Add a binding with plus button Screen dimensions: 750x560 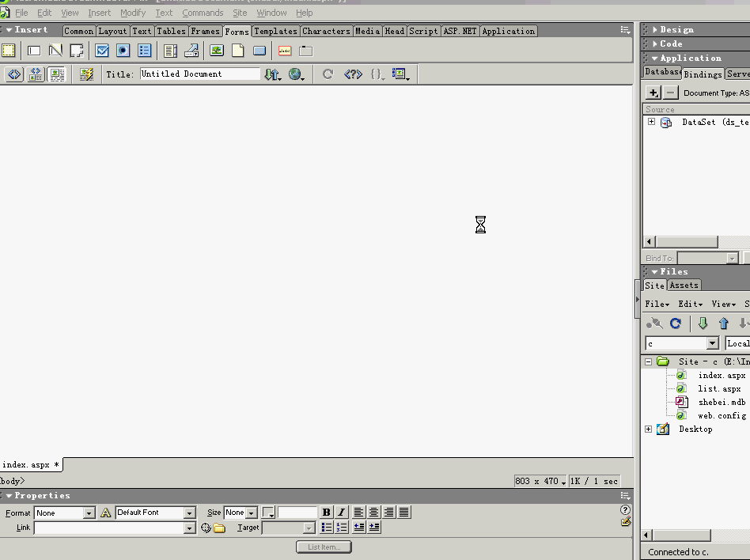pos(653,93)
